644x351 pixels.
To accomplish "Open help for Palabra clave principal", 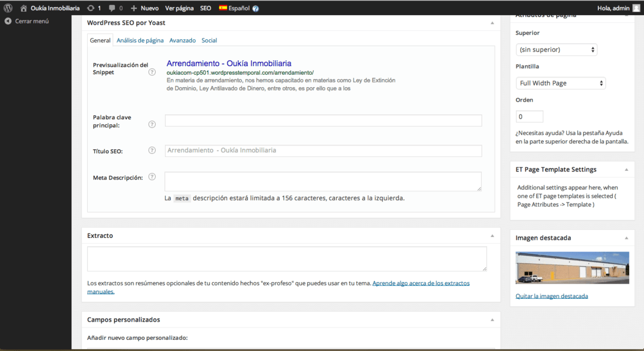I will pos(152,124).
